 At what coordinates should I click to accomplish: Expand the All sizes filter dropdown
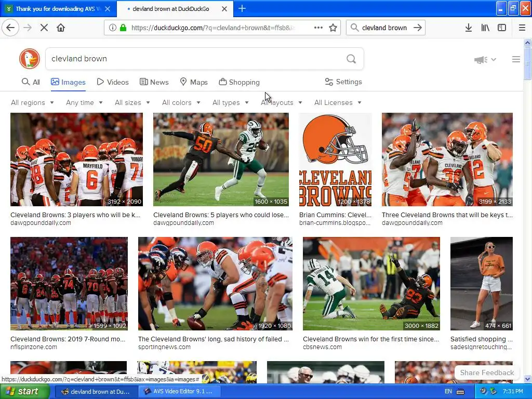pos(132,102)
